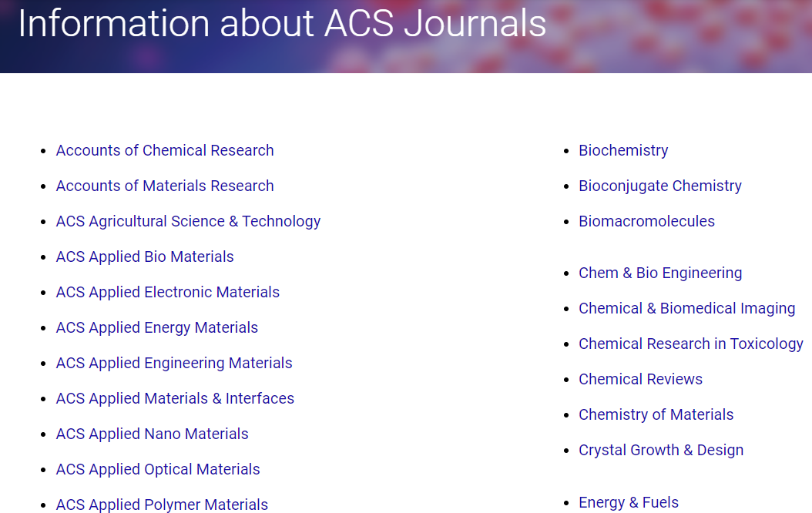The image size is (812, 513).
Task: Open the Accounts of Chemical Research link
Action: [x=165, y=150]
